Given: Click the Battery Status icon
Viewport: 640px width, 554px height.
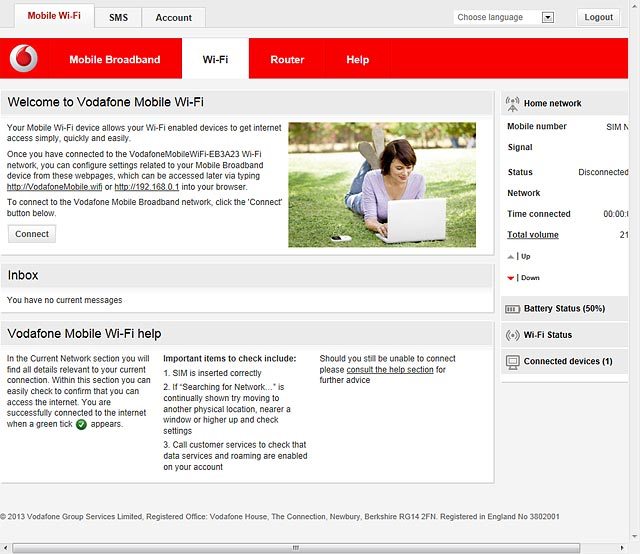Looking at the screenshot, I should (512, 309).
